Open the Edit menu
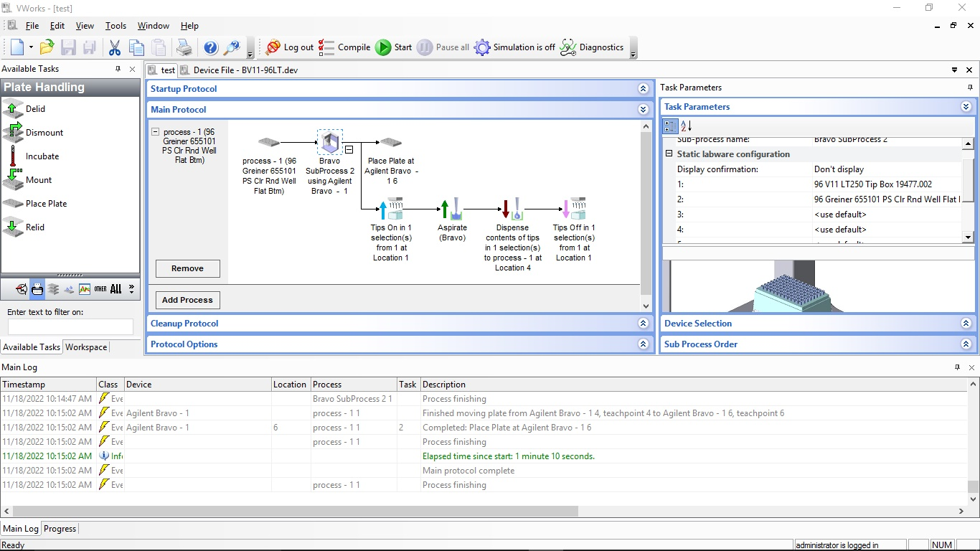The width and height of the screenshot is (980, 551). pyautogui.click(x=57, y=26)
